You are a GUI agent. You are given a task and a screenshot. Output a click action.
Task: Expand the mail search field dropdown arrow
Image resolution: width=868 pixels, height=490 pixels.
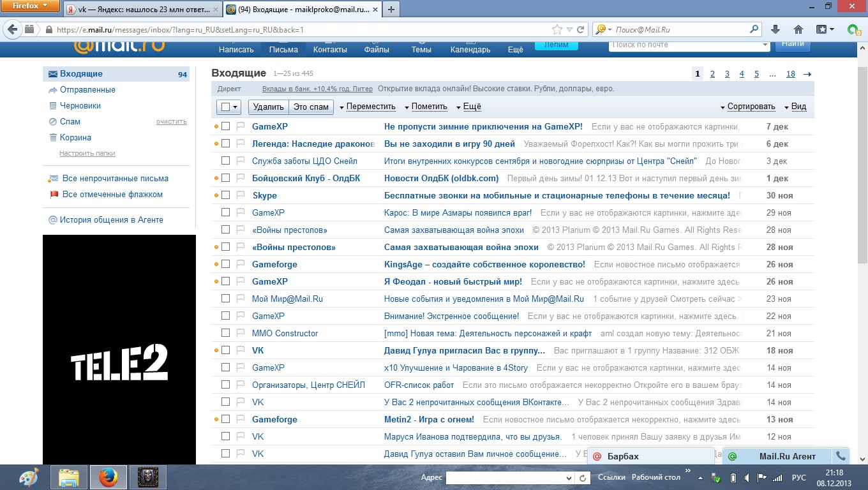765,45
